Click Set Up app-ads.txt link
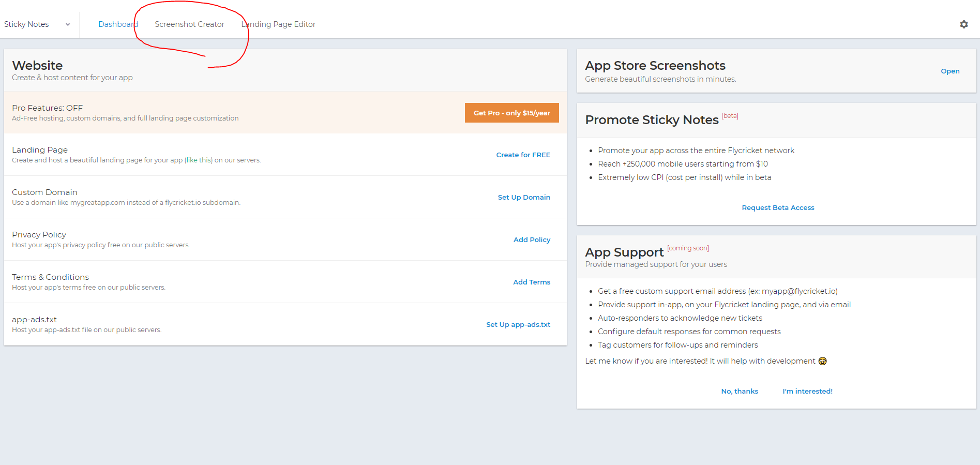The image size is (980, 465). (x=518, y=324)
